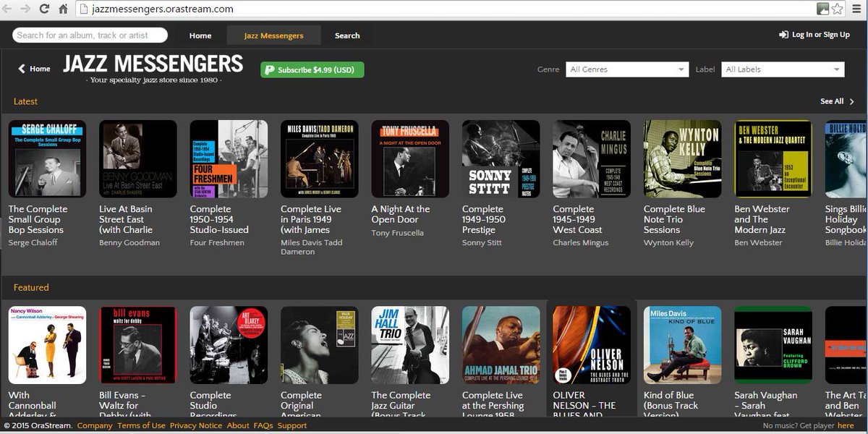This screenshot has width=868, height=434.
Task: Click the chevron next to See All
Action: click(852, 102)
